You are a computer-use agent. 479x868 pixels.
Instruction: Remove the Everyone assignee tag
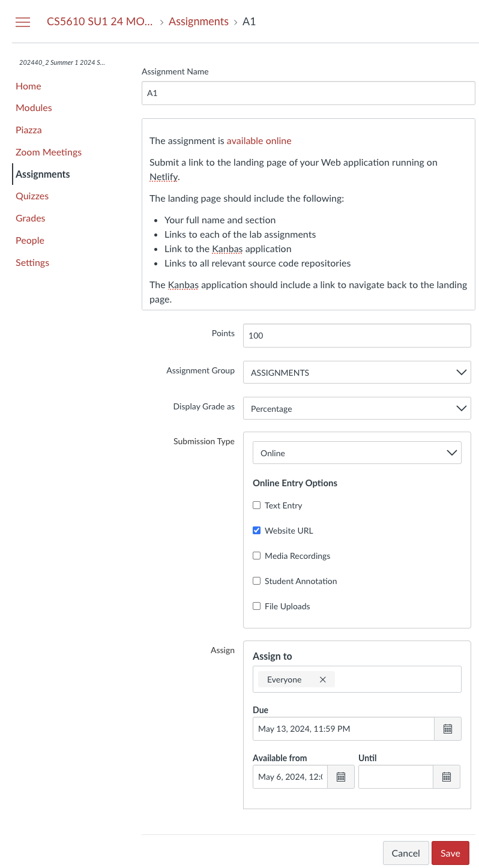pyautogui.click(x=322, y=680)
